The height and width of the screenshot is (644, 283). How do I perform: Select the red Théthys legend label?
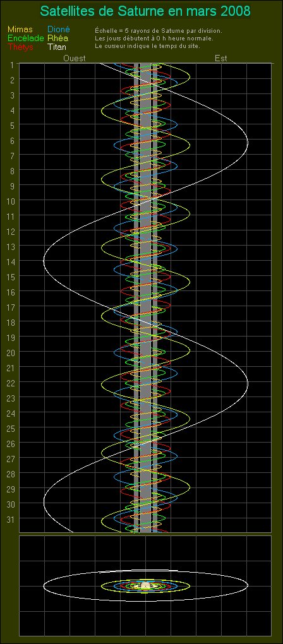tap(21, 47)
